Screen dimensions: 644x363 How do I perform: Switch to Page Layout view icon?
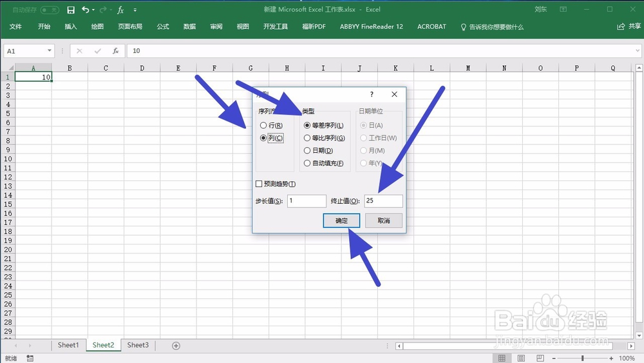[521, 358]
